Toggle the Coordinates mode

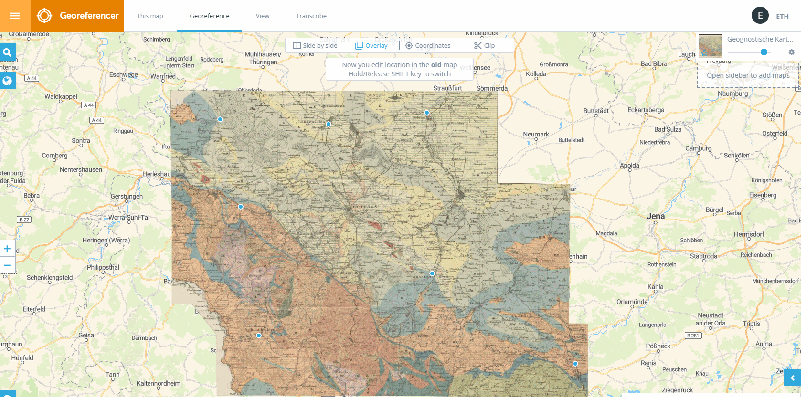coord(428,45)
